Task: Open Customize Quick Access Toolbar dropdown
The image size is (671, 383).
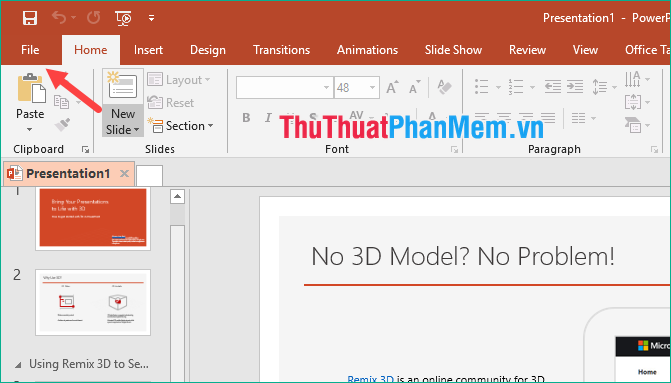Action: tap(151, 18)
